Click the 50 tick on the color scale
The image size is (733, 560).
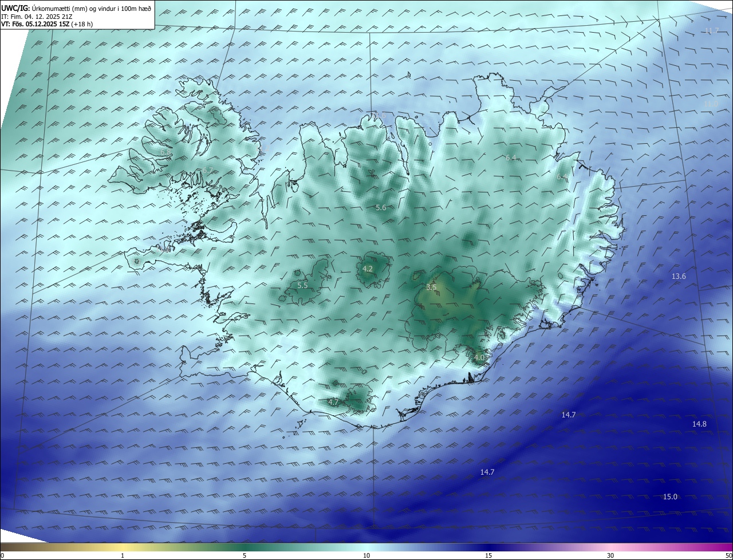pyautogui.click(x=728, y=555)
